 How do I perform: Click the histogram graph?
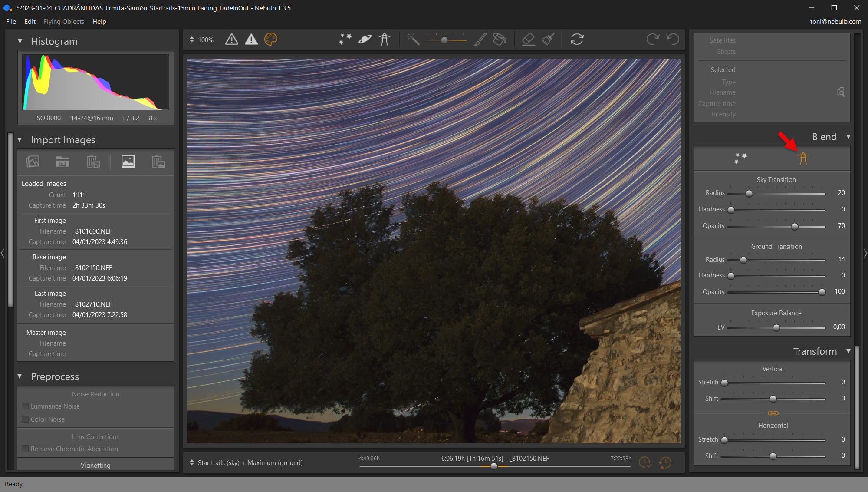click(x=96, y=82)
